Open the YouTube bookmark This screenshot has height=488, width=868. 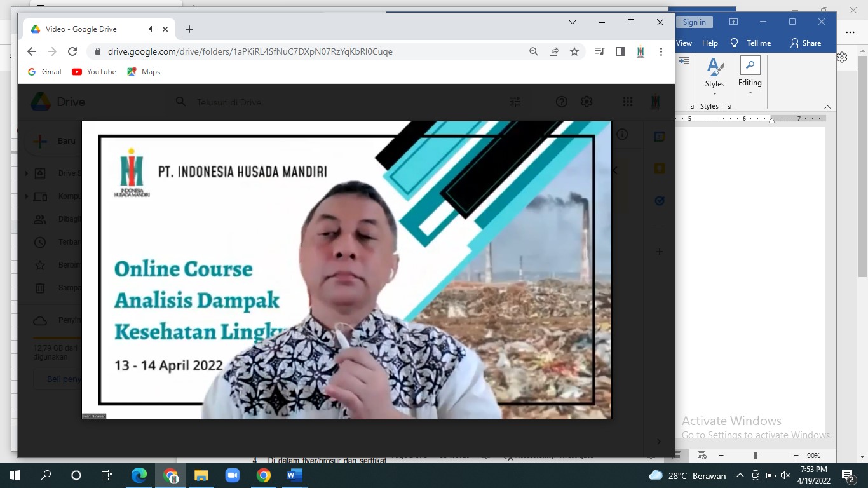click(94, 72)
